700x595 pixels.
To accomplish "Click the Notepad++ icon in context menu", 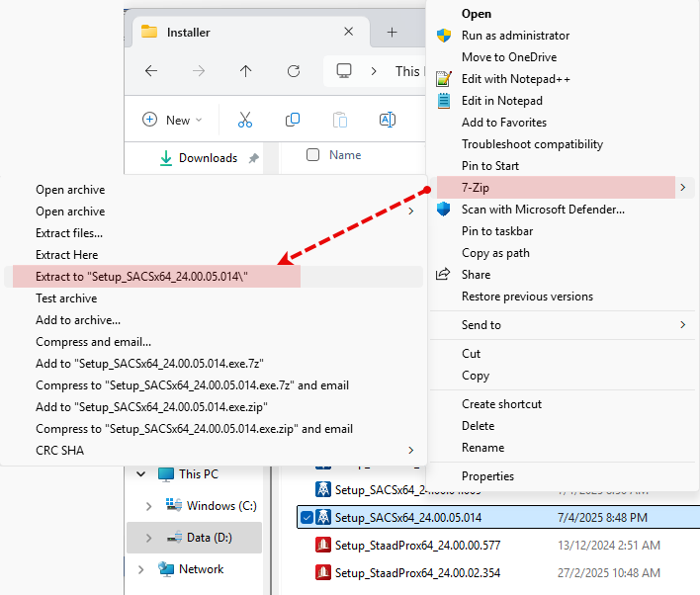I will tap(444, 79).
